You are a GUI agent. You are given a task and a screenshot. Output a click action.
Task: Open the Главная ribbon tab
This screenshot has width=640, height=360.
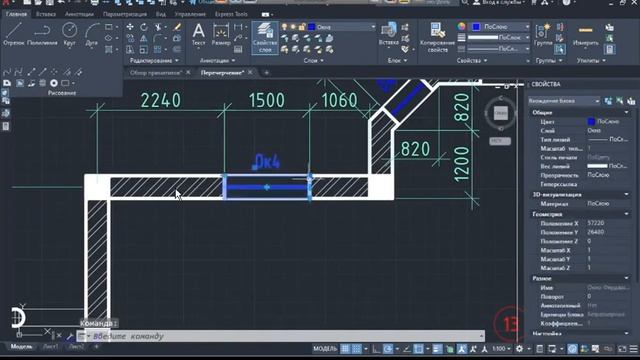click(x=16, y=14)
